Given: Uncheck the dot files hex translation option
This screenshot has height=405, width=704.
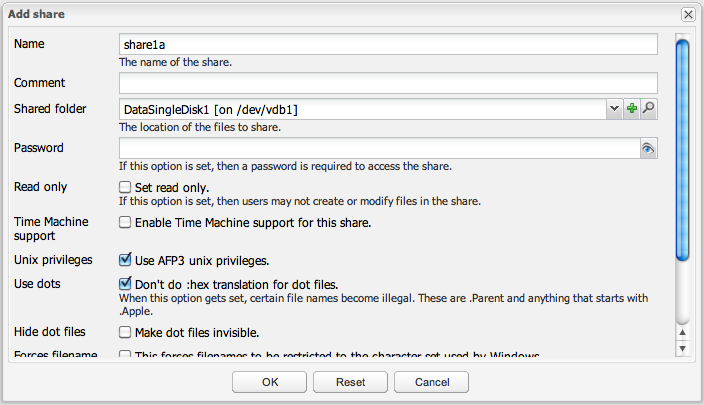Looking at the screenshot, I should coord(126,284).
